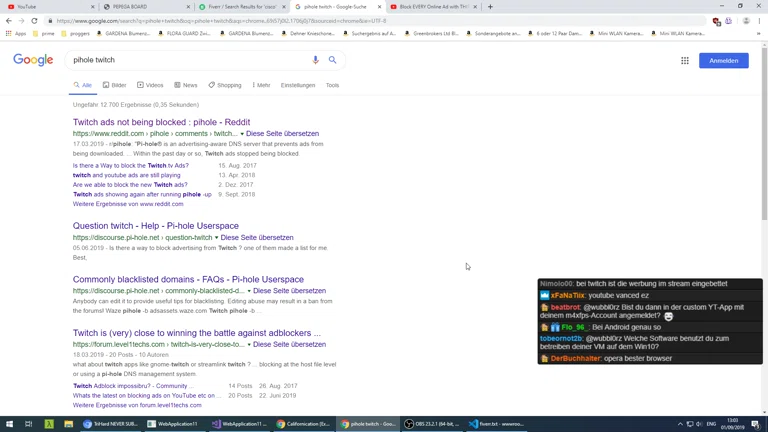The width and height of the screenshot is (768, 432).
Task: Click the taskbar clock and date
Action: pyautogui.click(x=733, y=424)
